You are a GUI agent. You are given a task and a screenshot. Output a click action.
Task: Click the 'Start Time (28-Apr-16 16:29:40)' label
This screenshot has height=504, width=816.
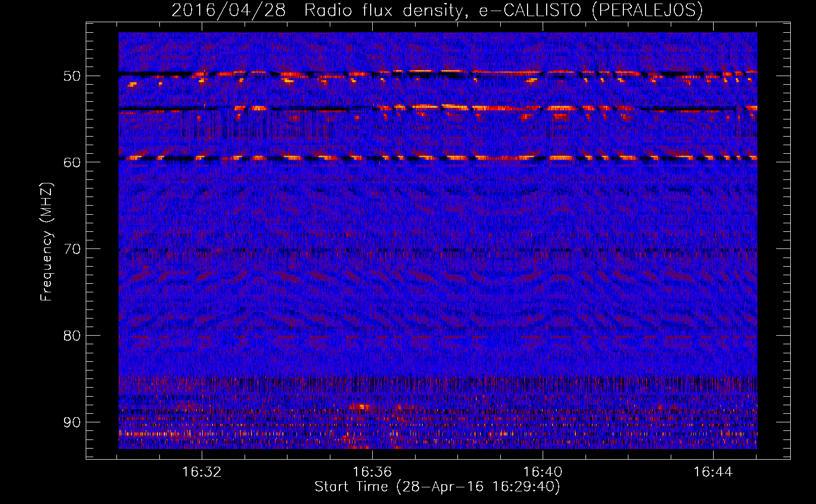click(437, 486)
